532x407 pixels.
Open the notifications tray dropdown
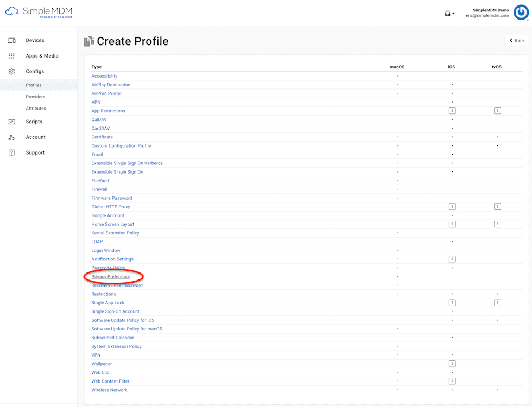coord(447,12)
